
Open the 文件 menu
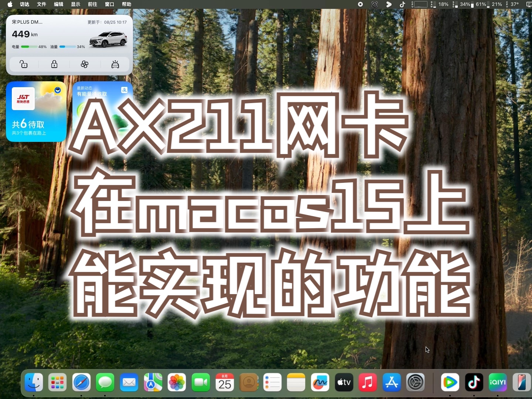[42, 4]
